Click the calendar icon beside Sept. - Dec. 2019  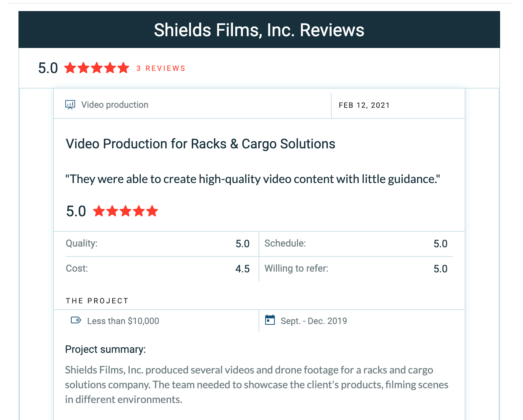click(270, 320)
